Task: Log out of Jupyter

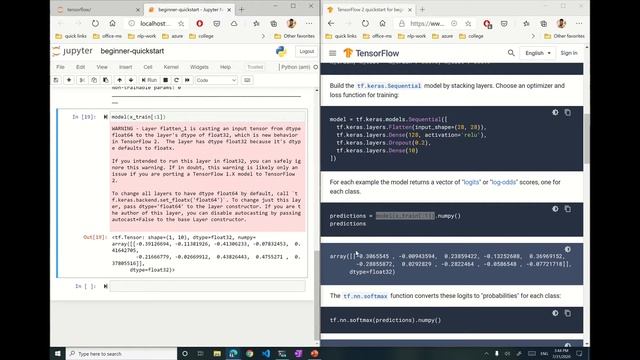Action: (x=307, y=51)
